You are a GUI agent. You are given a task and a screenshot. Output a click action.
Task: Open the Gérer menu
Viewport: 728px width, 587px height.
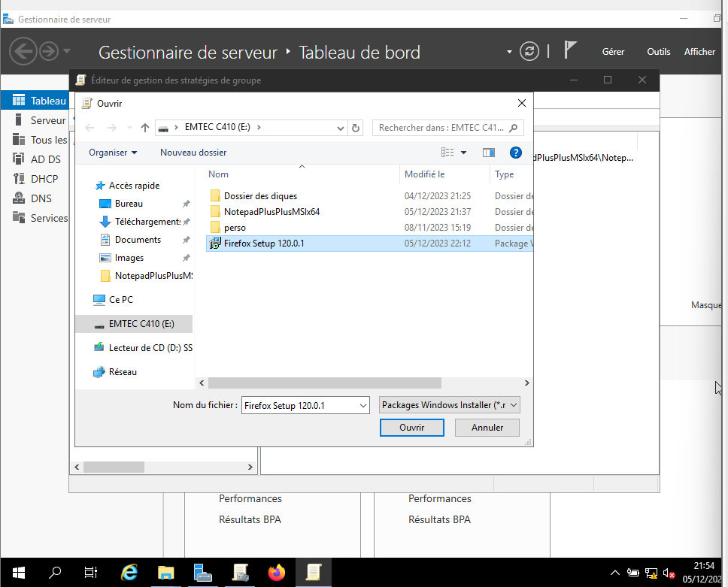613,52
